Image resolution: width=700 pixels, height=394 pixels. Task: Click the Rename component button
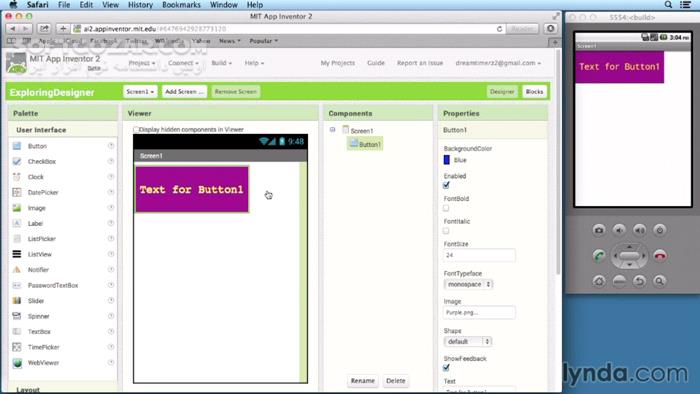tap(362, 381)
